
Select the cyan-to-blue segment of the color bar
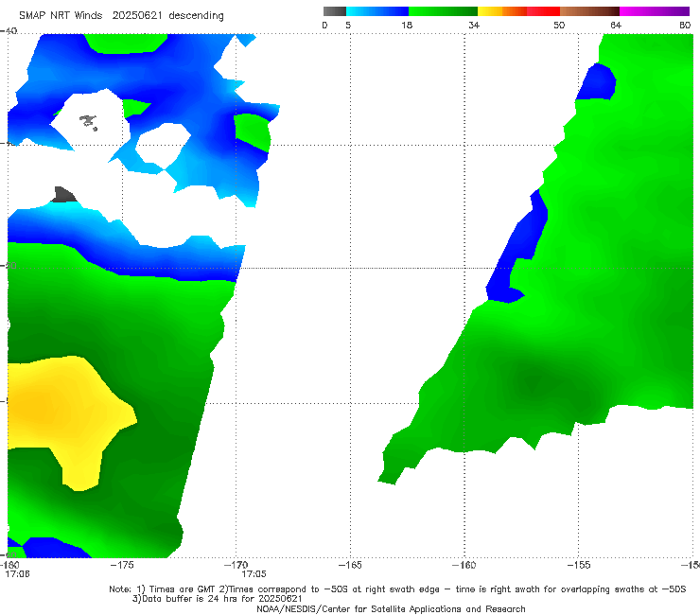pyautogui.click(x=377, y=11)
